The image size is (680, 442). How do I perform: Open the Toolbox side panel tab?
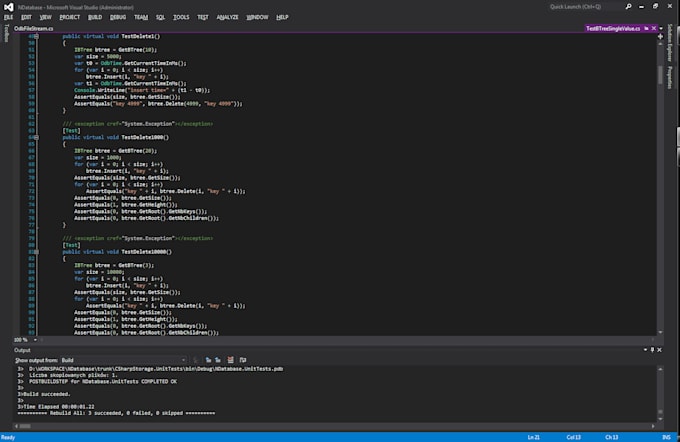click(6, 33)
